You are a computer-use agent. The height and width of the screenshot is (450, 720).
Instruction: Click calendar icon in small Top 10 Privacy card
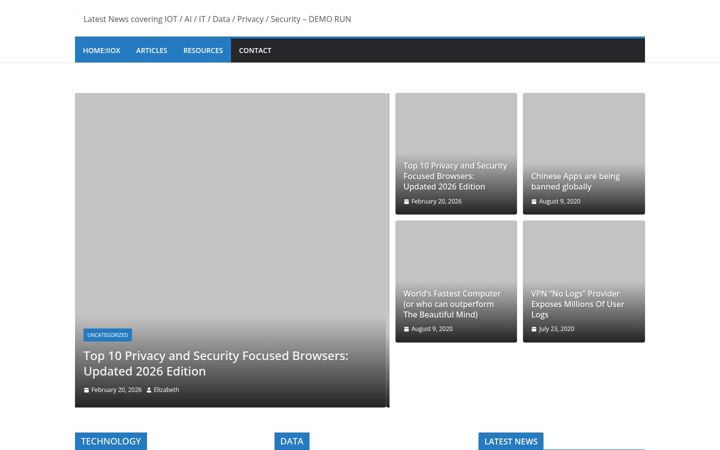406,202
